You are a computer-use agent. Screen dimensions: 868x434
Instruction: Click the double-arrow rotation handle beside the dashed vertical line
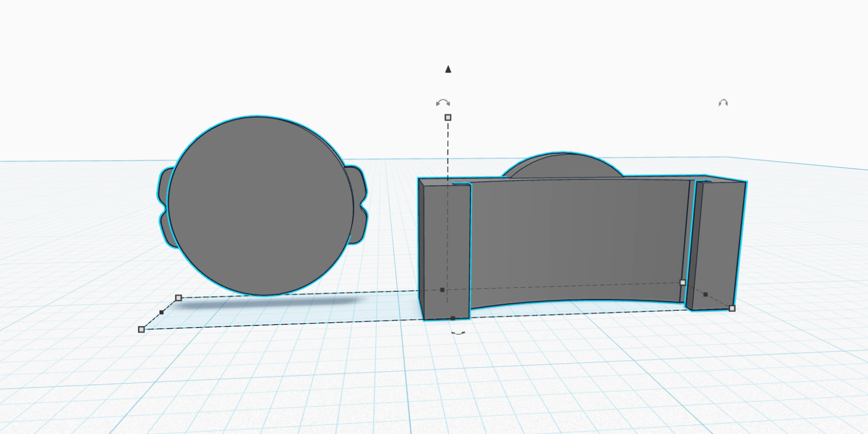(x=443, y=103)
